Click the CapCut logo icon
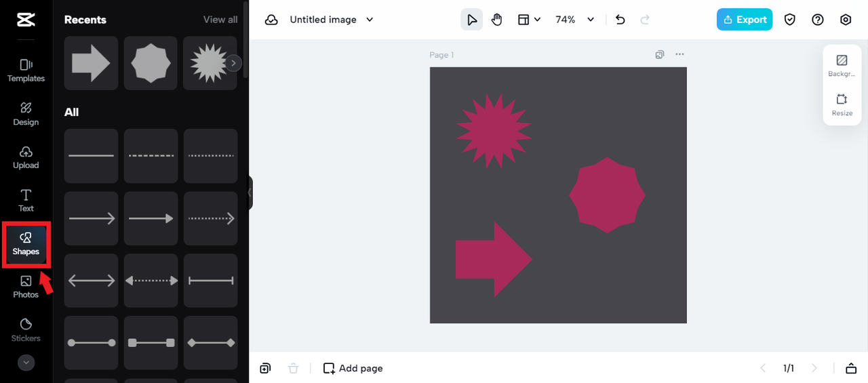This screenshot has height=383, width=868. pos(26,20)
